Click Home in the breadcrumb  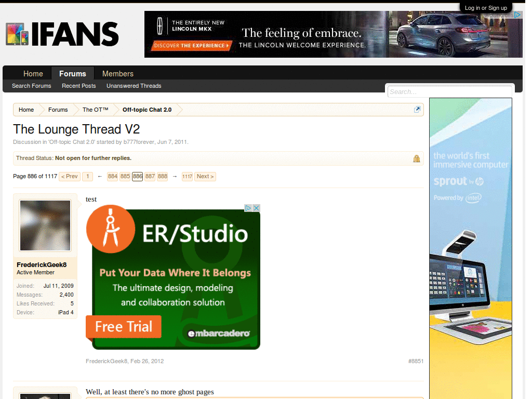[x=26, y=110]
